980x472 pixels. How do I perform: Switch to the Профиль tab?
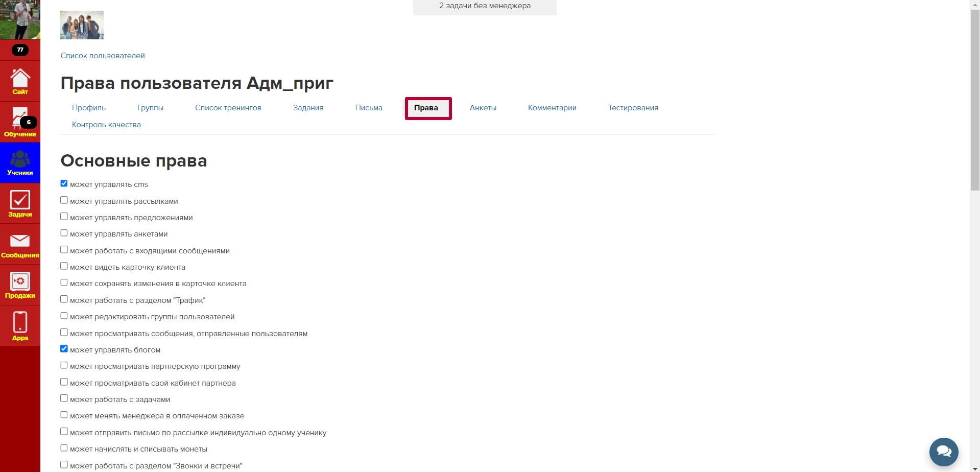[x=89, y=108]
